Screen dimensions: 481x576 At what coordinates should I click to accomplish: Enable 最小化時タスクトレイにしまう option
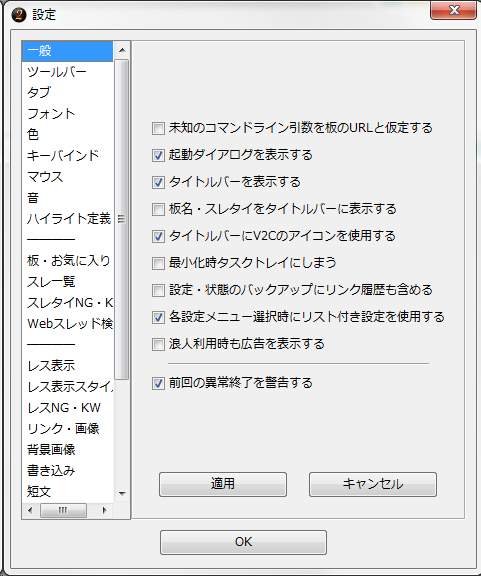158,263
